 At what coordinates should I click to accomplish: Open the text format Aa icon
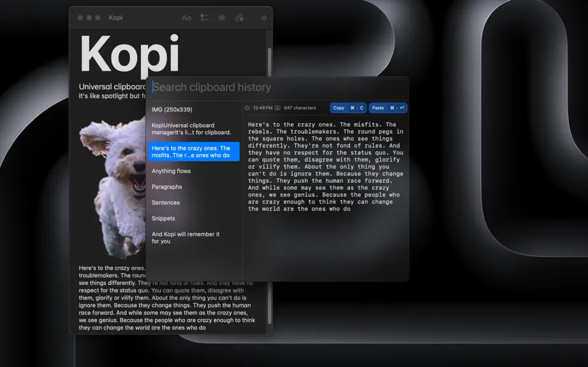(186, 18)
